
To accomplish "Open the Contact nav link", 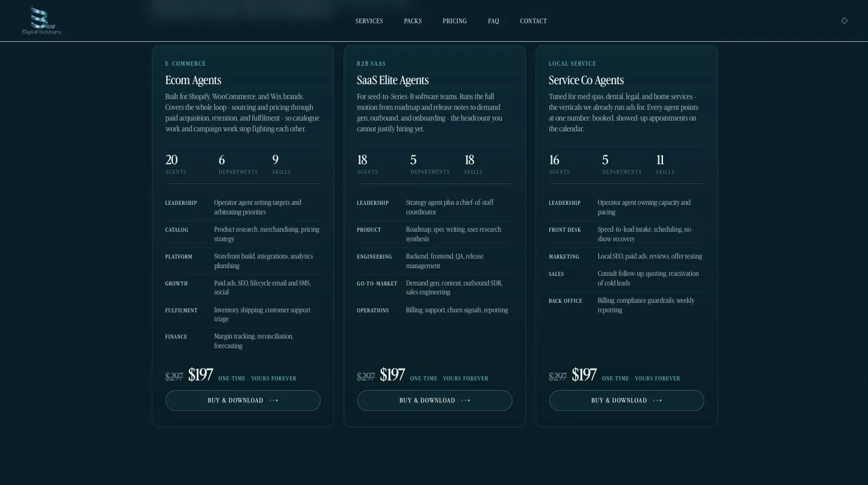I will [x=533, y=21].
